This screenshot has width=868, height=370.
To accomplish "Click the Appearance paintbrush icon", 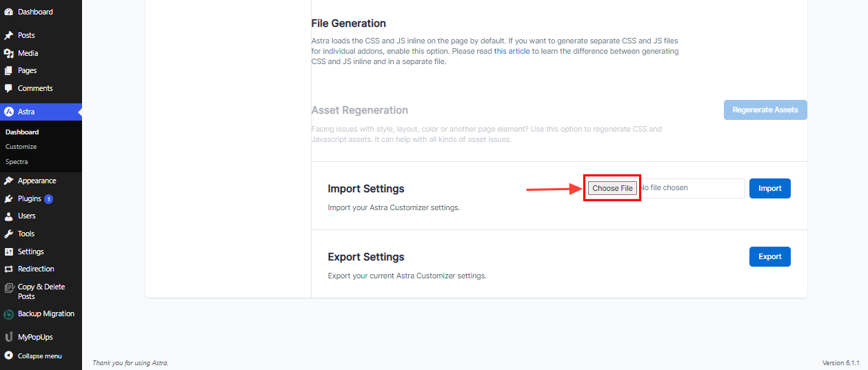I will click(x=8, y=181).
